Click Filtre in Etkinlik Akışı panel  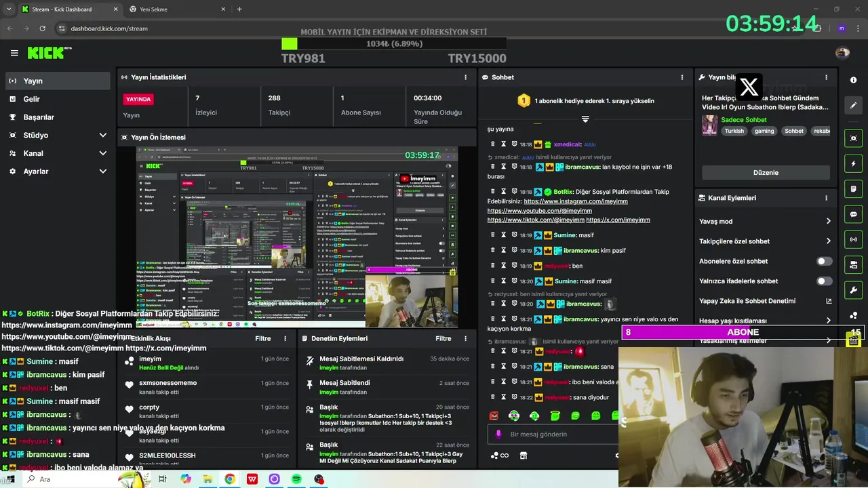[263, 338]
